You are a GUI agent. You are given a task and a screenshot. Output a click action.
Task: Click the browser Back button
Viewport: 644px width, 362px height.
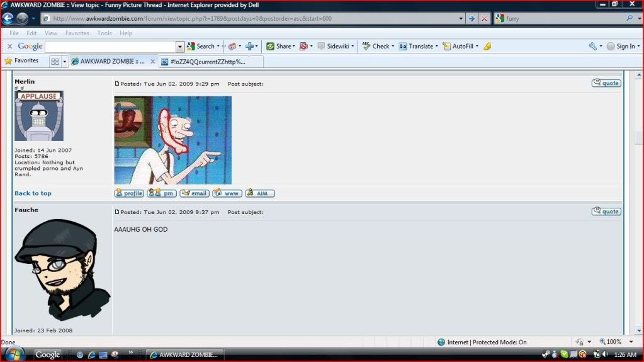[8, 19]
